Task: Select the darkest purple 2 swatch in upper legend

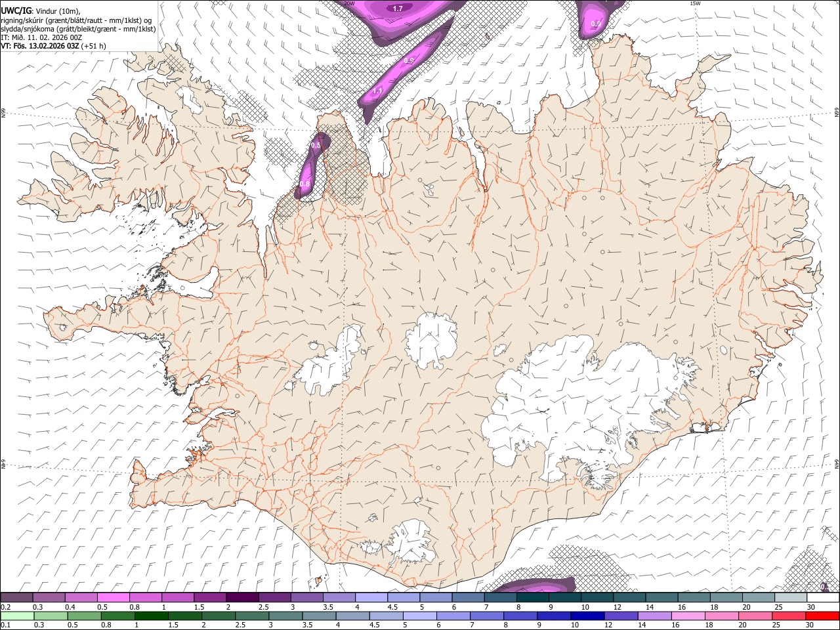Action: click(x=241, y=597)
